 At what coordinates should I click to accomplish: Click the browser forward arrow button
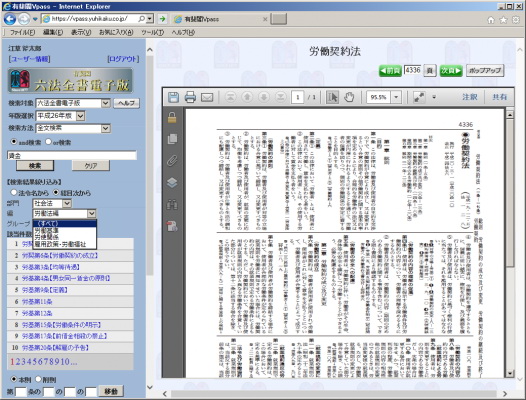[x=24, y=19]
